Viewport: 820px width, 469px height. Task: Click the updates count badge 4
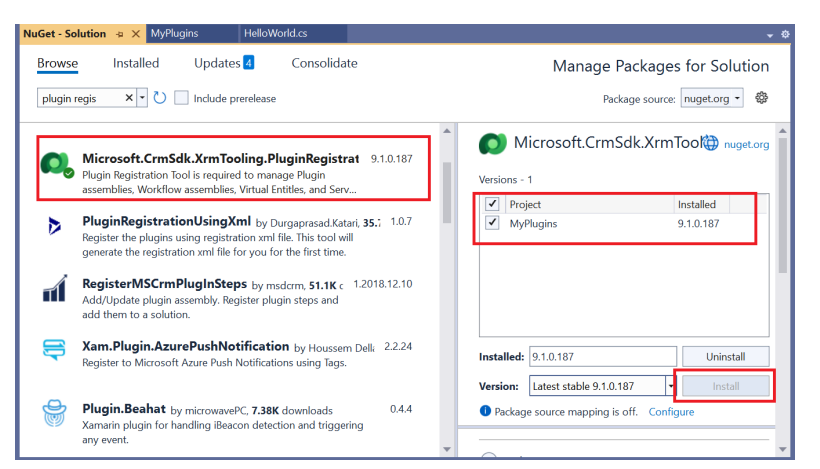[x=248, y=63]
